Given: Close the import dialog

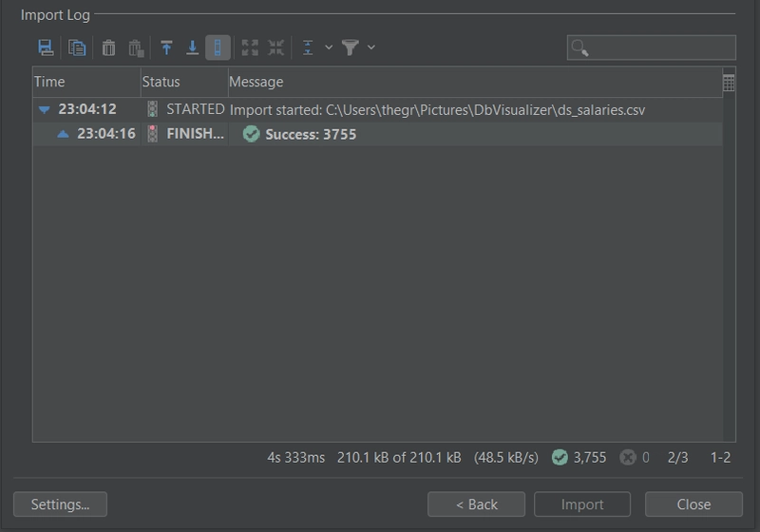Looking at the screenshot, I should (693, 504).
